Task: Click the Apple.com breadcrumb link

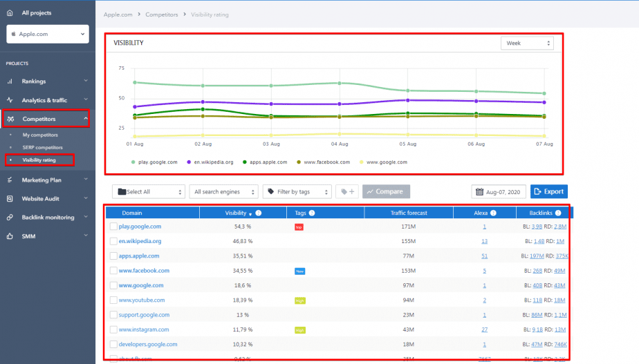Action: pyautogui.click(x=118, y=15)
